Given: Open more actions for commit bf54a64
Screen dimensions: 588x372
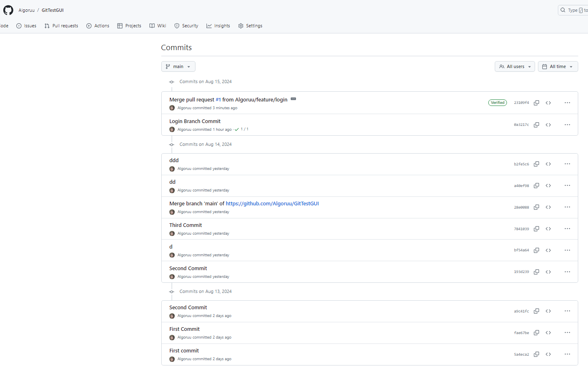Looking at the screenshot, I should pyautogui.click(x=567, y=250).
